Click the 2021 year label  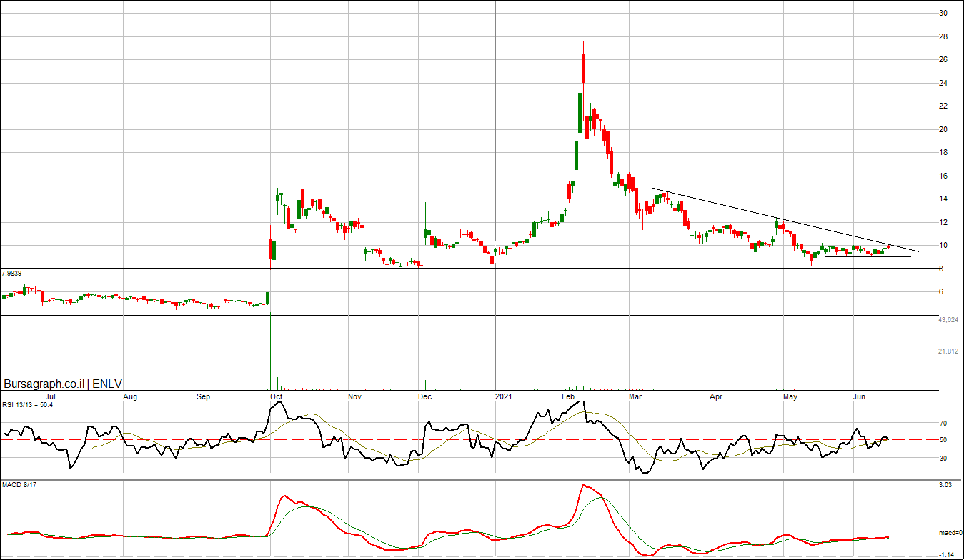[x=504, y=396]
